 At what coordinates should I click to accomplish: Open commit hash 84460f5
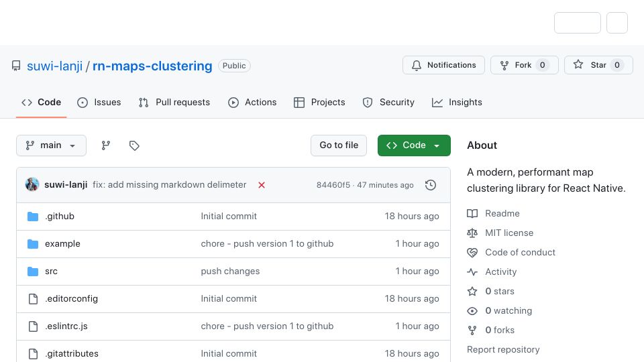click(x=333, y=185)
